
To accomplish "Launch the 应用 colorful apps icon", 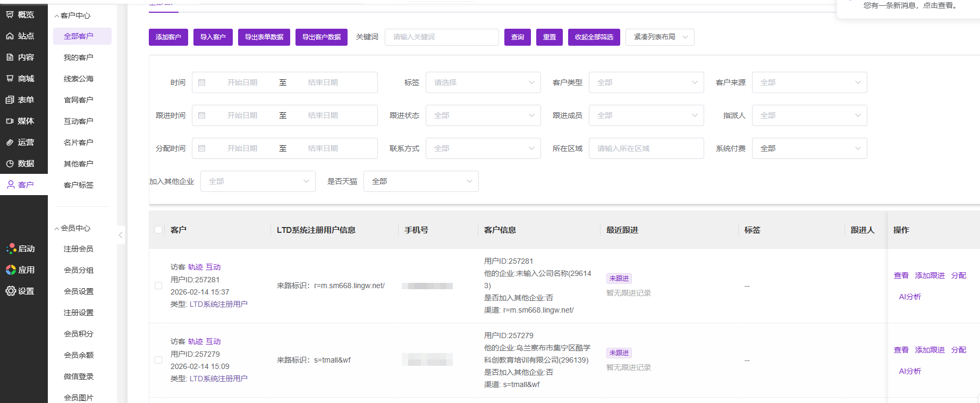I will click(x=11, y=270).
